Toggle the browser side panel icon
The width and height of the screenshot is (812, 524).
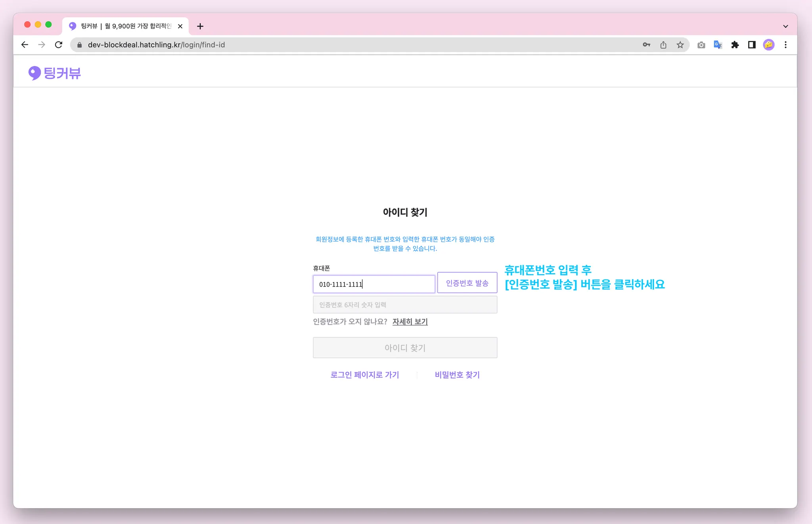coord(752,45)
